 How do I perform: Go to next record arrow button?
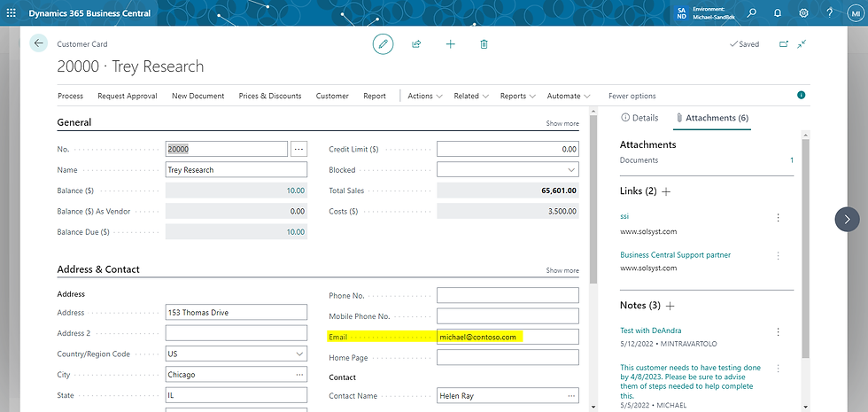click(847, 220)
